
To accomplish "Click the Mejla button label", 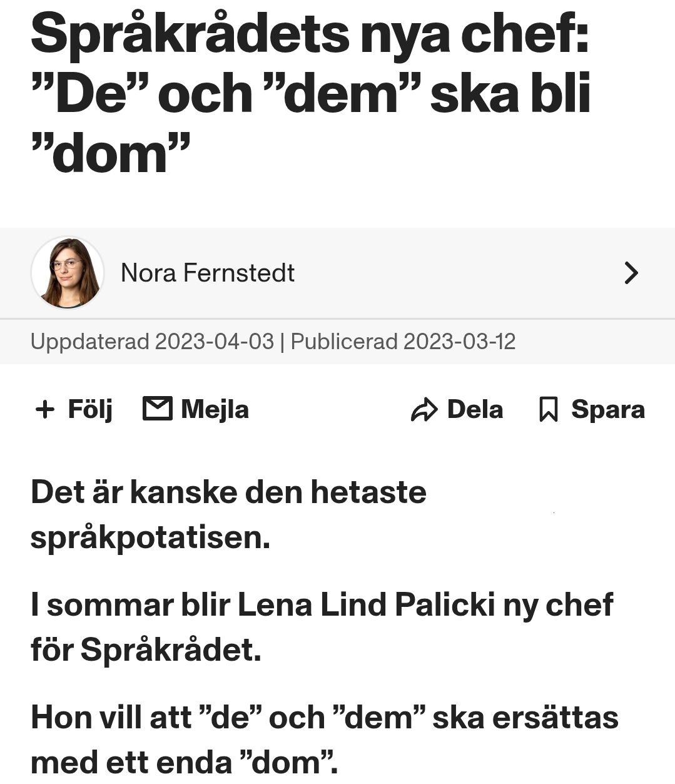I will [x=215, y=410].
